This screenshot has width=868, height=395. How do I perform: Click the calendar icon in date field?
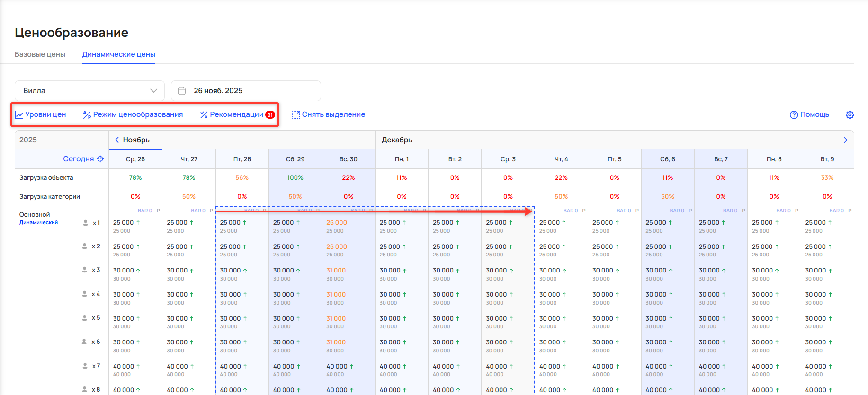(182, 91)
